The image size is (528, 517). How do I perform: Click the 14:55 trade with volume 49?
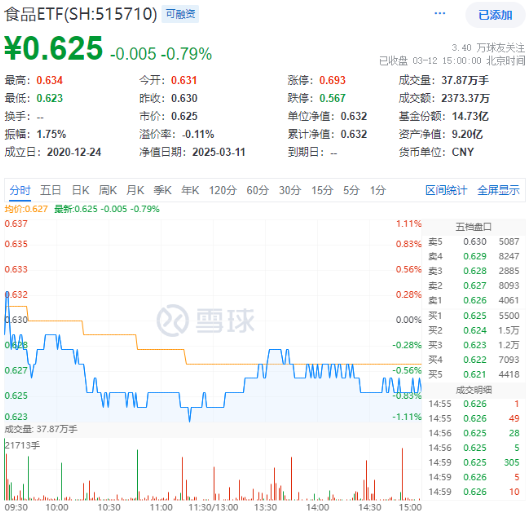coord(474,419)
